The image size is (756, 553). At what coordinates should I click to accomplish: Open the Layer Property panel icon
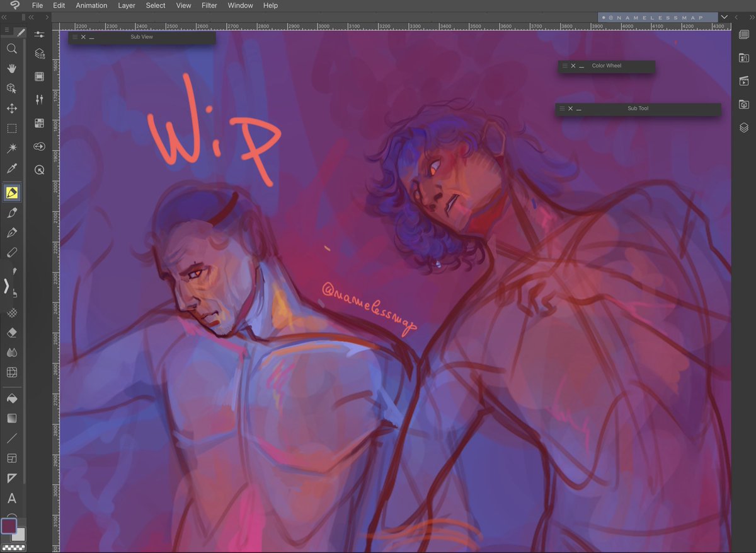tap(39, 54)
